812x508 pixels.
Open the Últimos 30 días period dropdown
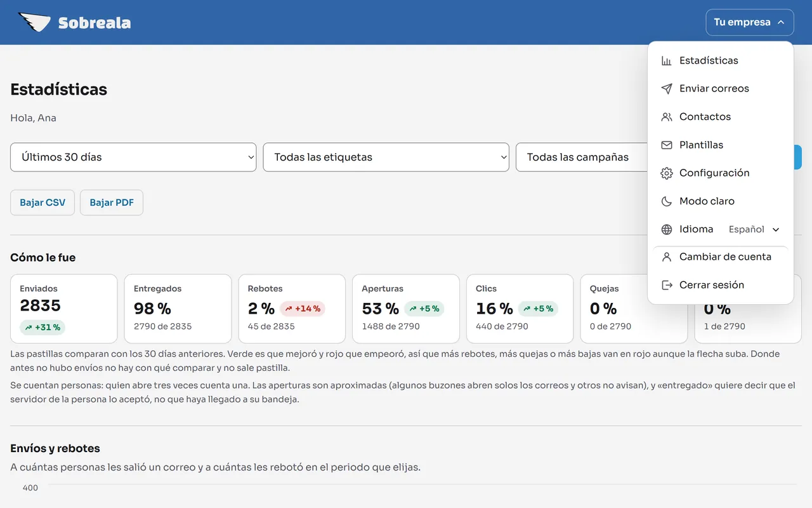(133, 157)
